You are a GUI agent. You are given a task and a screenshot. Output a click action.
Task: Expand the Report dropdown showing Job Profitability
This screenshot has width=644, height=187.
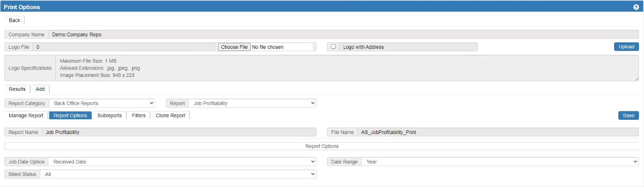(253, 103)
